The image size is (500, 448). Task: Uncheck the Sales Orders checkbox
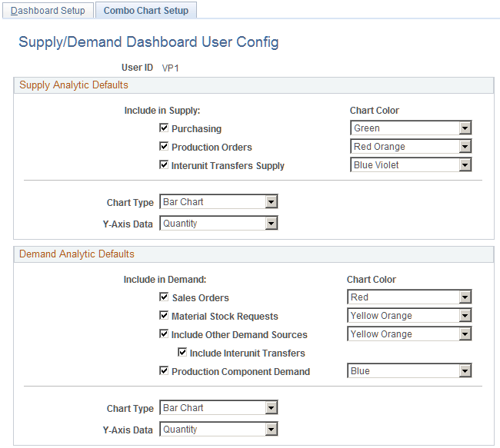(164, 297)
